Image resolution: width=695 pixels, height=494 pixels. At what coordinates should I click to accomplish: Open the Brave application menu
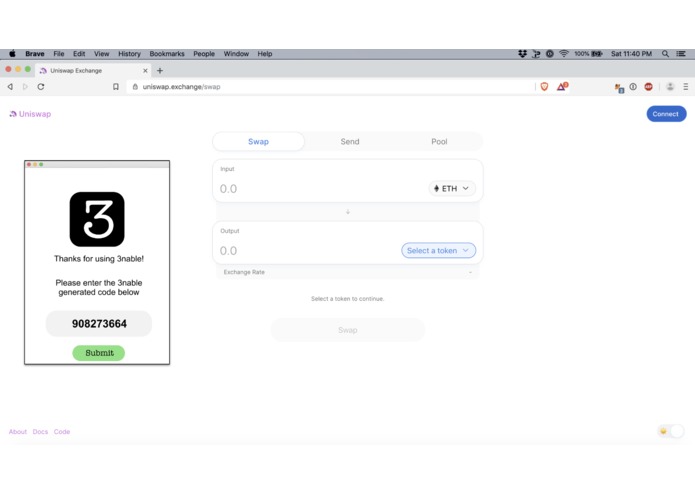tap(35, 54)
